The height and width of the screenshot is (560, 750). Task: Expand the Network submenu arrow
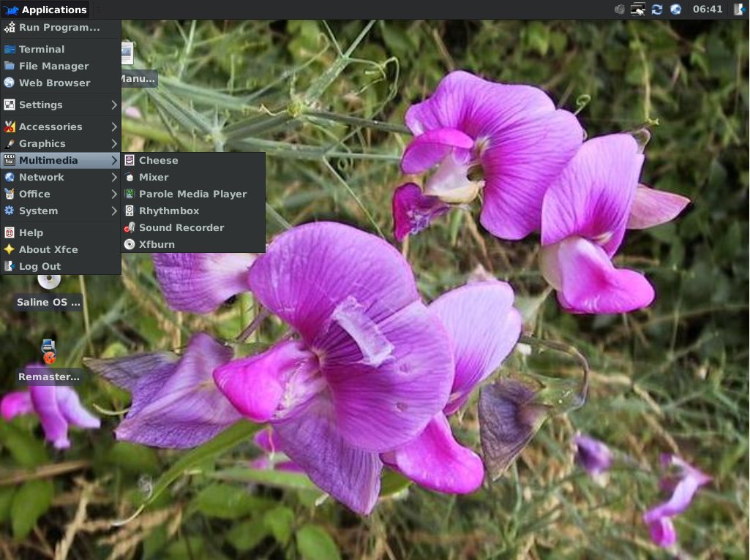click(114, 177)
